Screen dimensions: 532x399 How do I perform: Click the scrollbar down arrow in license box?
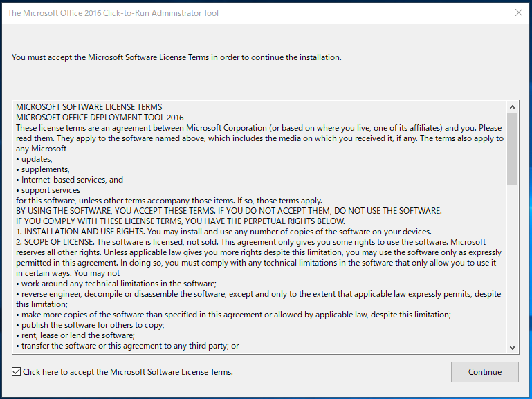[x=513, y=347]
